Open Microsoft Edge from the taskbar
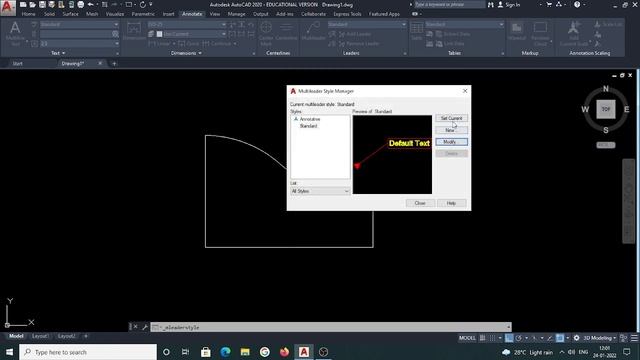 point(225,352)
